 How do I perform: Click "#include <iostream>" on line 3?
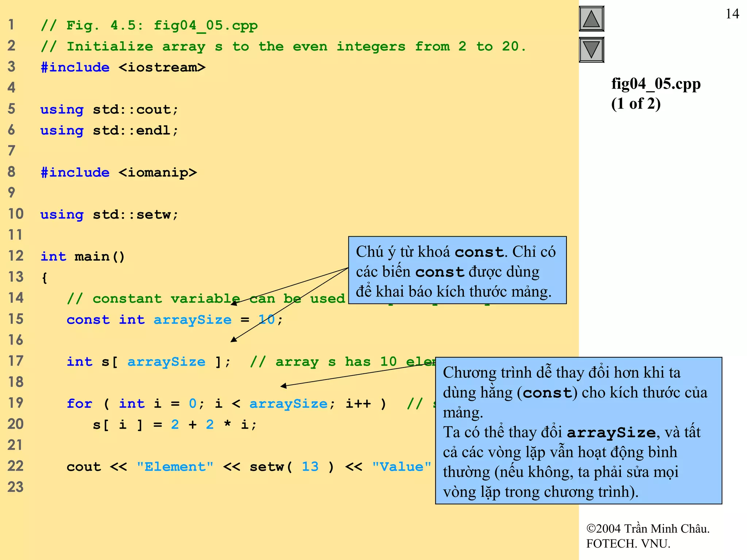(123, 67)
